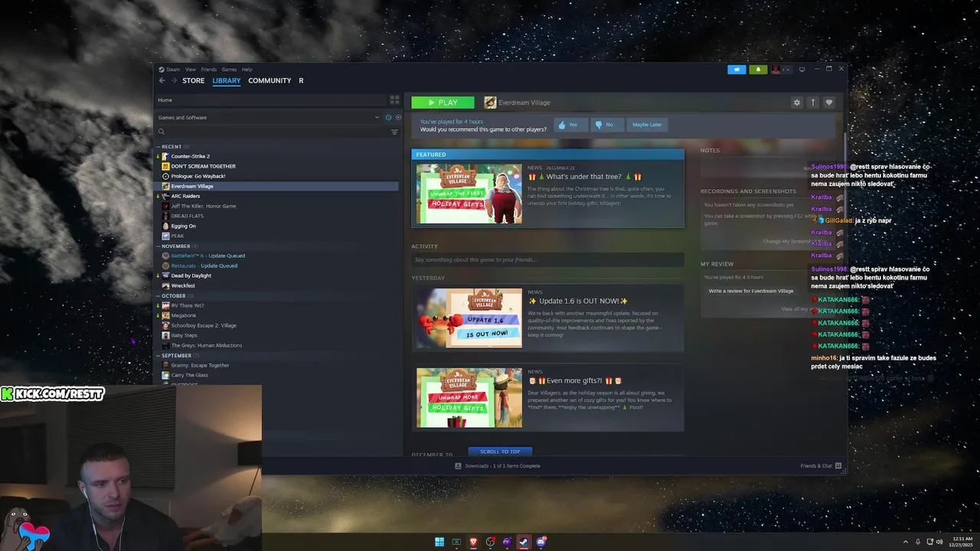Image resolution: width=980 pixels, height=551 pixels.
Task: Select Schoolboy Escape 2: Village
Action: pos(204,325)
